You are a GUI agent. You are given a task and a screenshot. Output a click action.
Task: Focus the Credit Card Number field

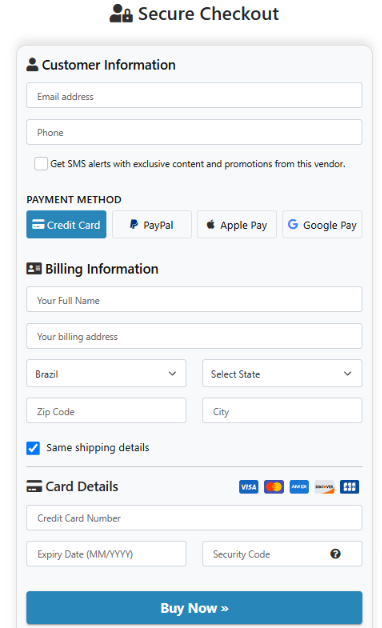(194, 518)
